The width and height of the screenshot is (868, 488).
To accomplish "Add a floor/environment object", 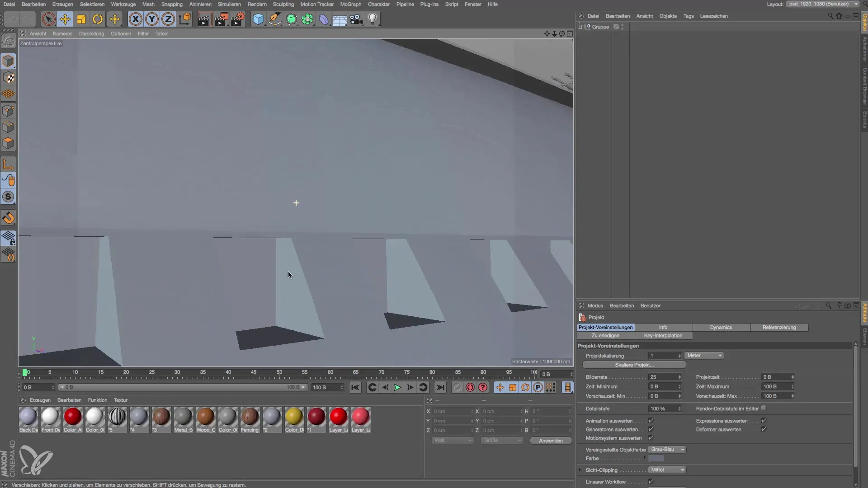I will tap(340, 19).
